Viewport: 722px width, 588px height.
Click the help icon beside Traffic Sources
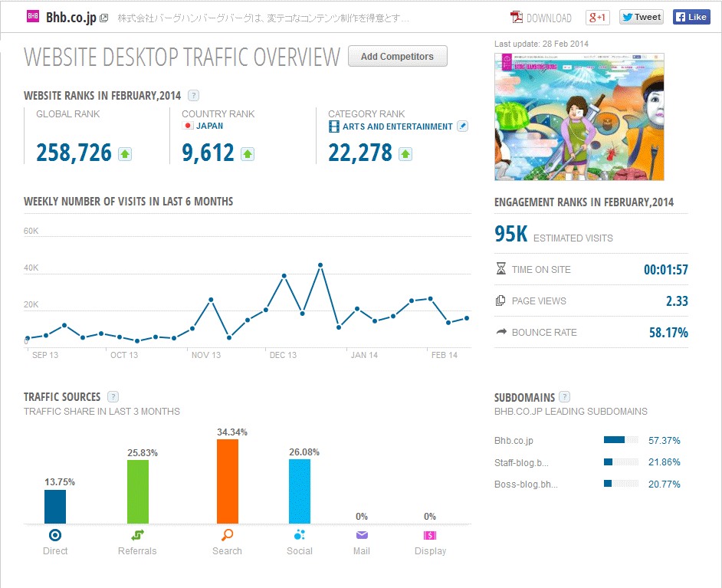click(113, 396)
